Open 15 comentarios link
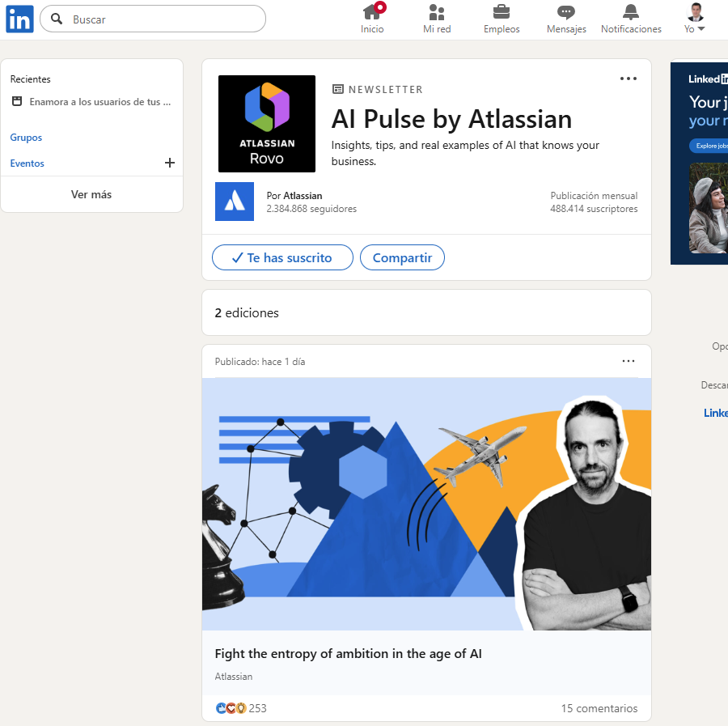Viewport: 728px width, 726px height. (x=599, y=708)
